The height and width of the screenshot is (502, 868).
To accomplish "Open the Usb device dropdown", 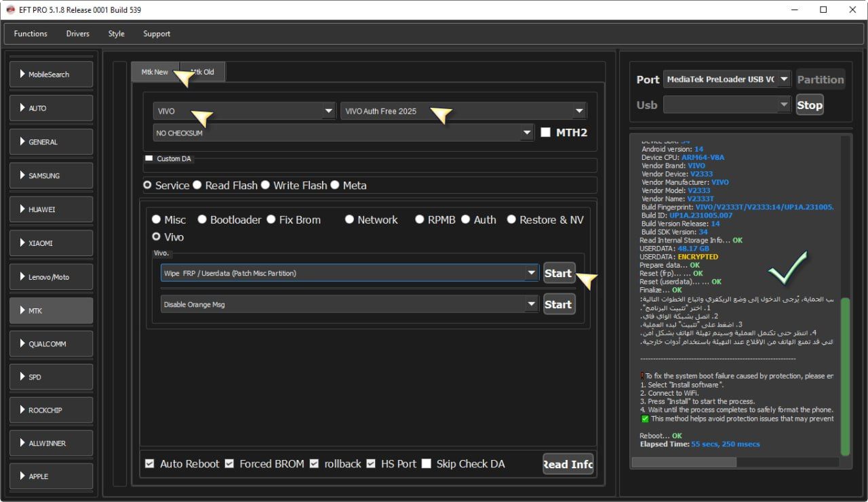I will click(x=727, y=104).
